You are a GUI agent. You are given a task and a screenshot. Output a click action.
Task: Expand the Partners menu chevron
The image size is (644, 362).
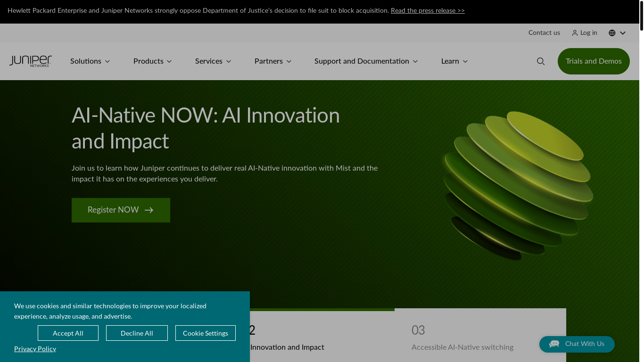coord(289,62)
